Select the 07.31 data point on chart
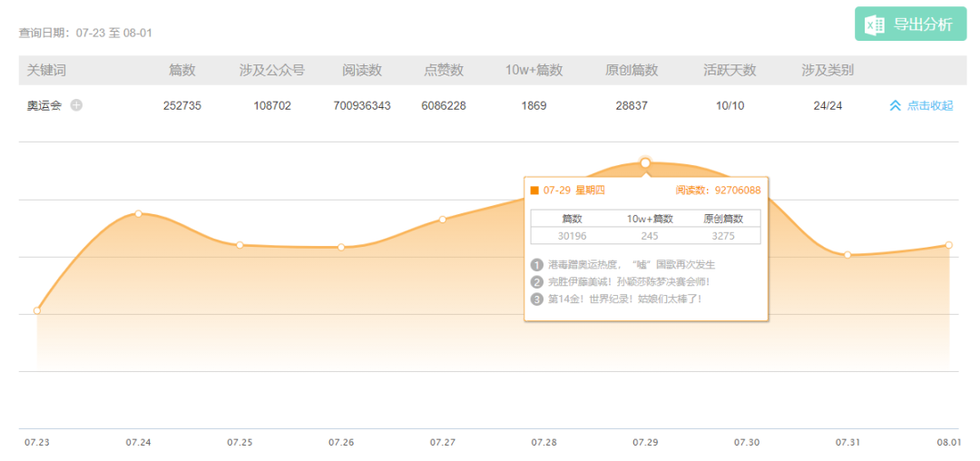 point(848,255)
